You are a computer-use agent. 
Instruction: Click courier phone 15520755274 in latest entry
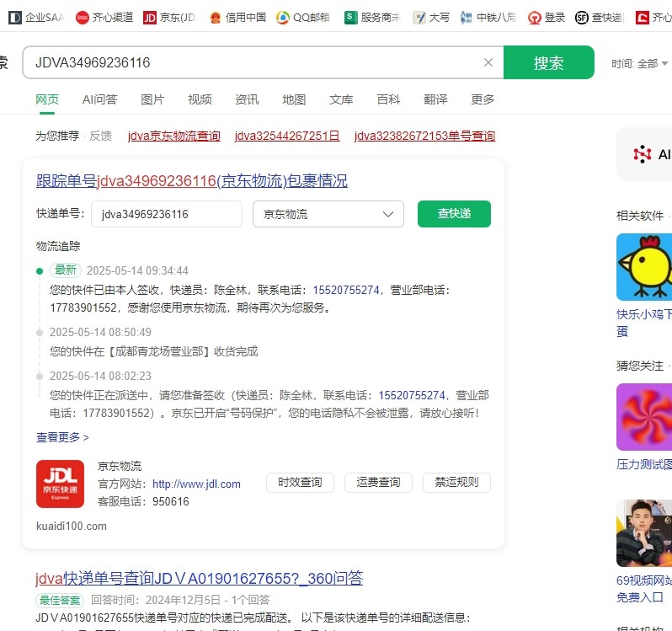[x=346, y=290]
